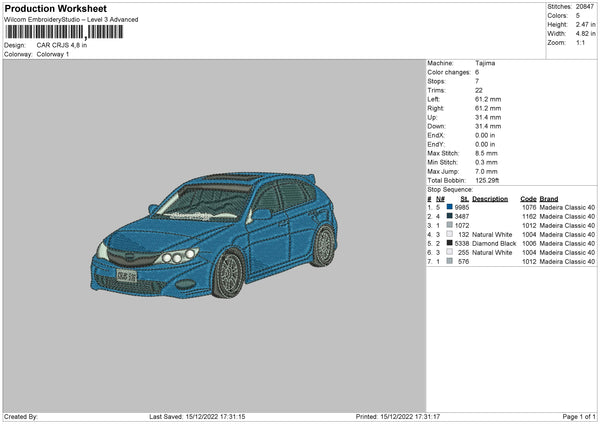600x424 pixels.
Task: Select the Colorway 1 value
Action: 53,54
